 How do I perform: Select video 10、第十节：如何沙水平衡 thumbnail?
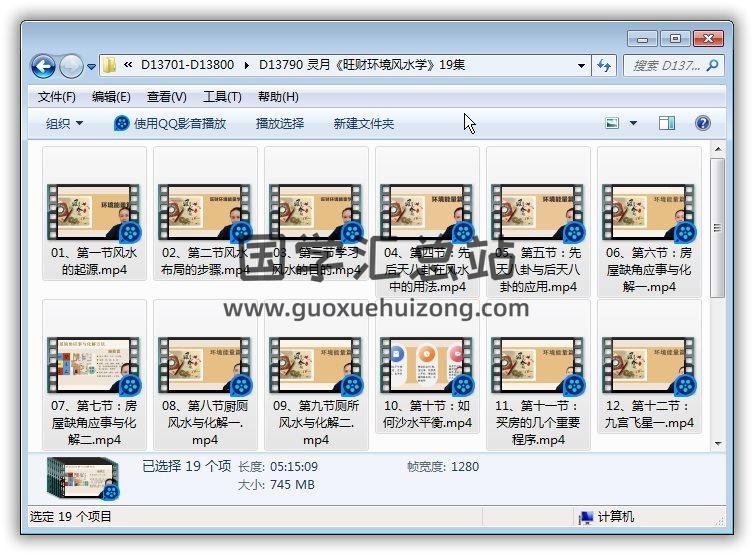tap(427, 366)
